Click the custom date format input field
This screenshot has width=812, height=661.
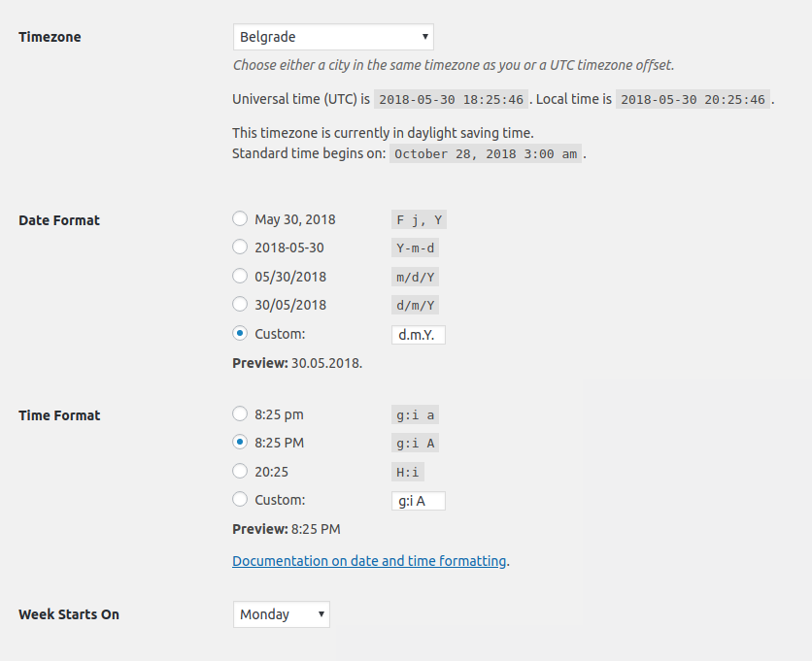click(418, 334)
